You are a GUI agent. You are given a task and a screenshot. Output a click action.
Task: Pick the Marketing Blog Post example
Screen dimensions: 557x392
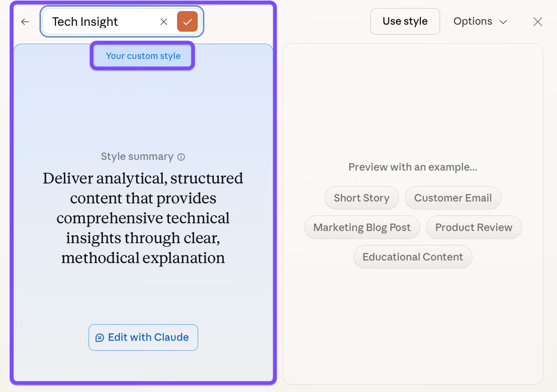[362, 227]
